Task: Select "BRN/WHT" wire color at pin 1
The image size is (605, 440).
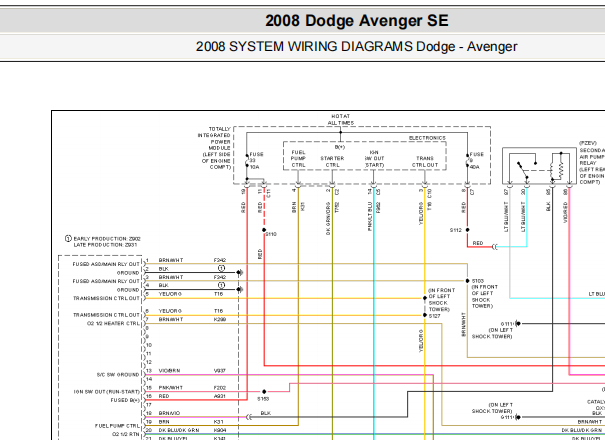Action: 171,260
